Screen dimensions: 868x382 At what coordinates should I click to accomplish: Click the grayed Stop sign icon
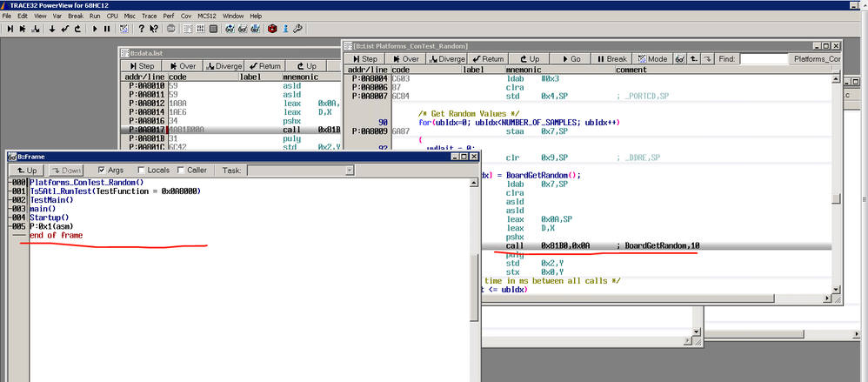(x=171, y=29)
